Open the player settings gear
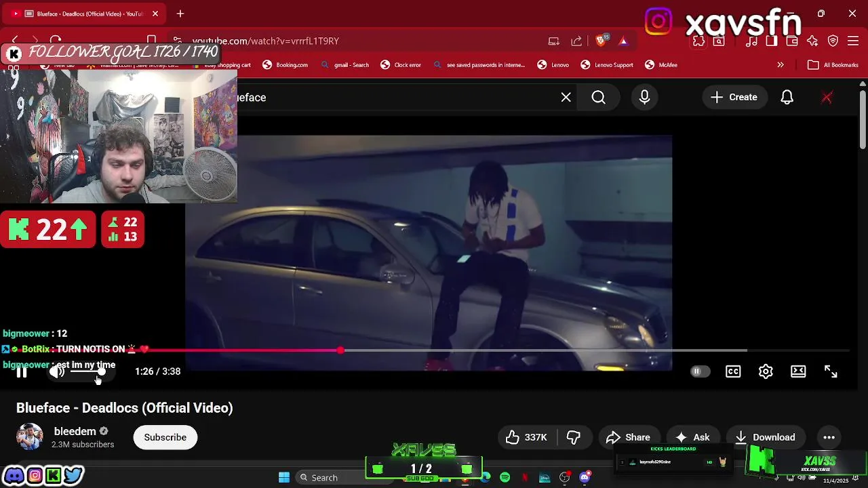 [x=766, y=371]
